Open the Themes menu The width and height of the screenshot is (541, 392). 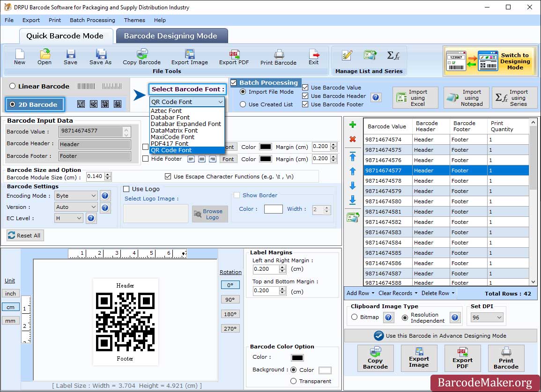[x=134, y=20]
